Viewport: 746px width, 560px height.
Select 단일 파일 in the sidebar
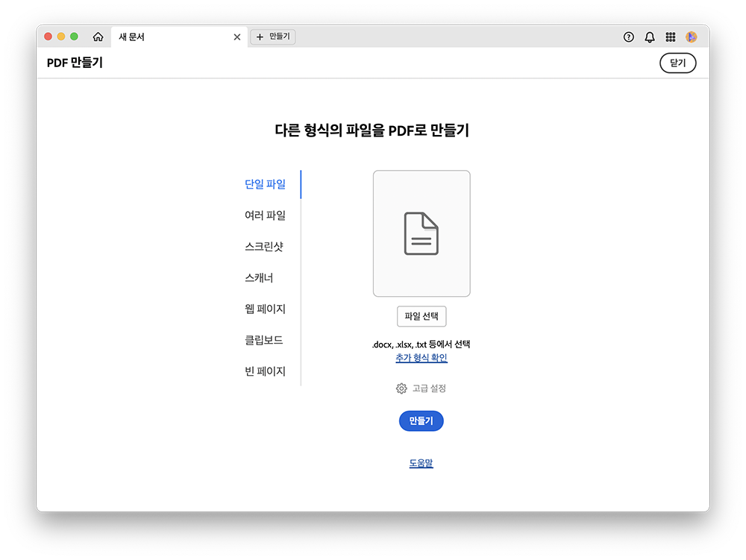point(265,183)
